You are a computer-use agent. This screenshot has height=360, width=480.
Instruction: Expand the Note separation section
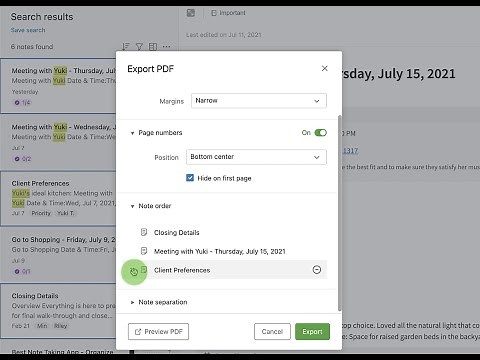click(132, 302)
